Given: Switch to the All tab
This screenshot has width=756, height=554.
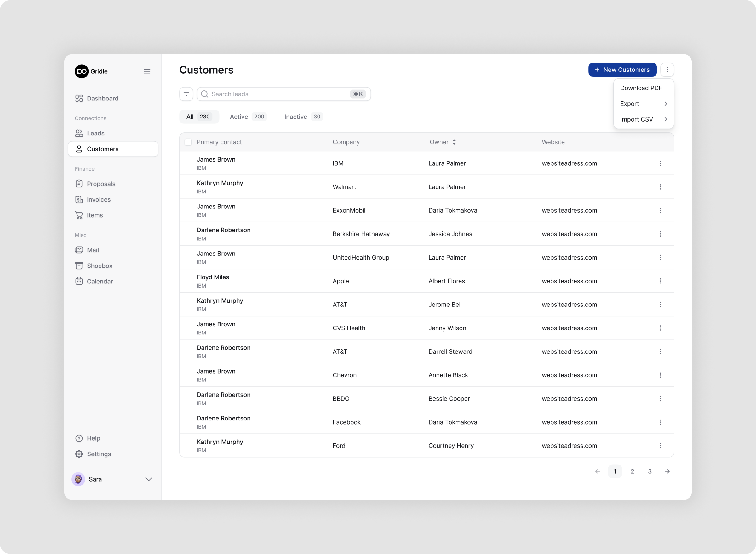Looking at the screenshot, I should click(199, 117).
